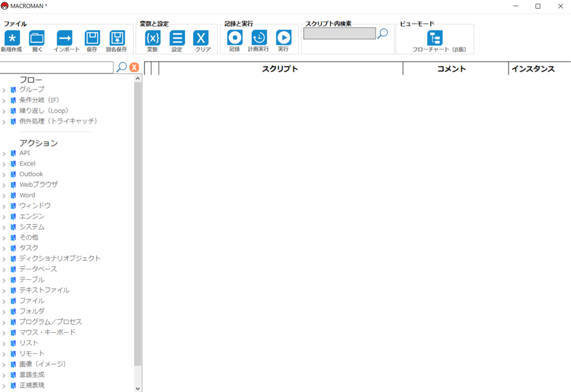Select プログラム／プロセス tree item

51,322
